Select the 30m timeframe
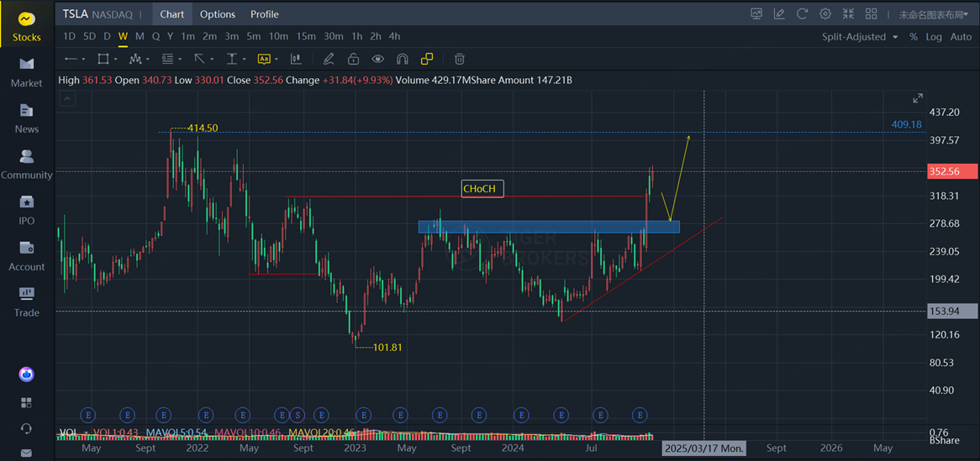 pos(333,36)
